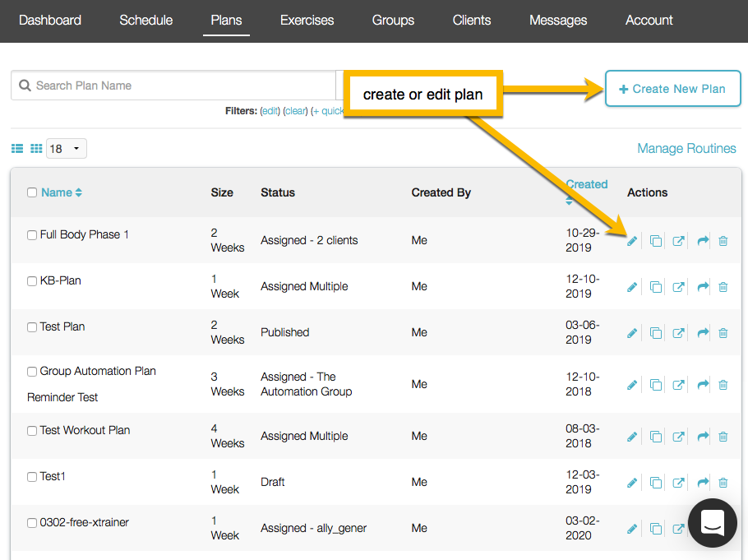748x560 pixels.
Task: Go to the Exercises tab
Action: [307, 20]
